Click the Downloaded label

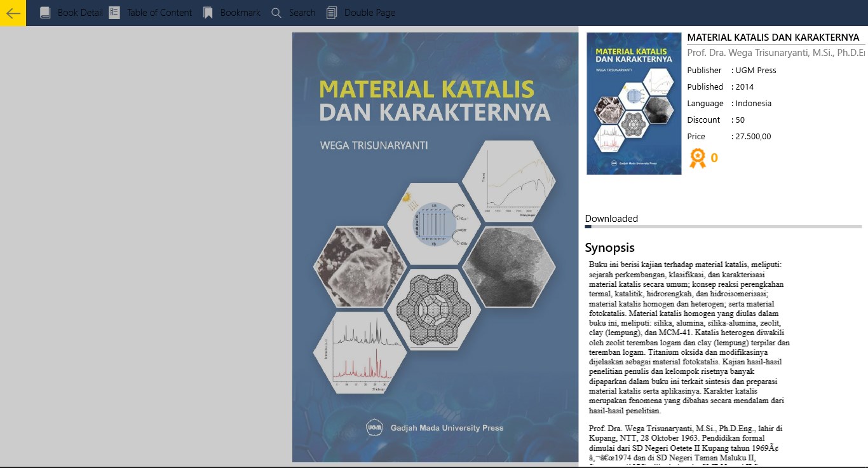(611, 219)
